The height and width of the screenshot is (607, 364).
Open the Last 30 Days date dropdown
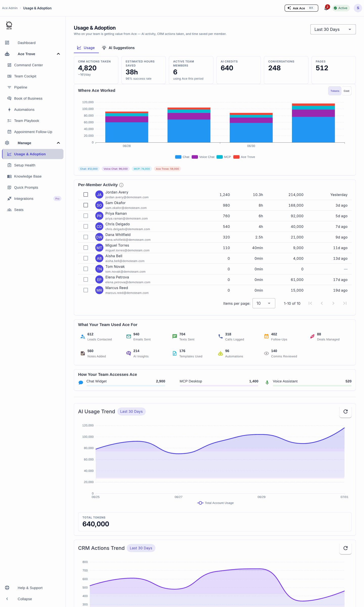[x=333, y=29]
